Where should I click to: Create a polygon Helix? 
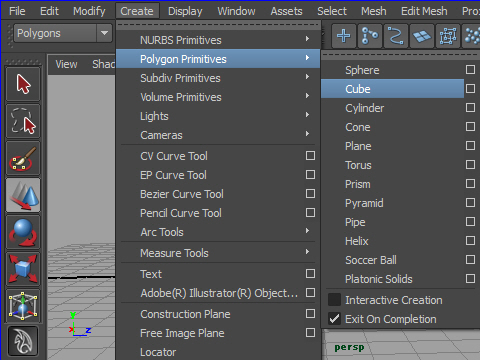(x=392, y=241)
